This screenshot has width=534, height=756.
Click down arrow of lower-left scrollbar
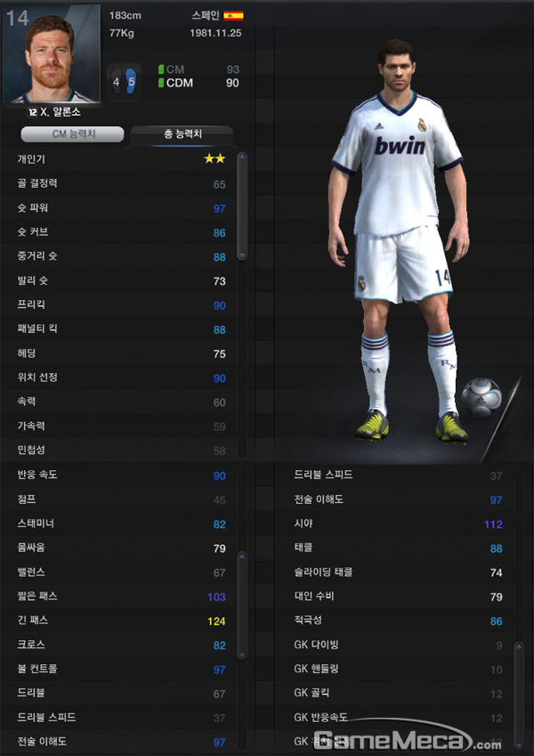pos(242,655)
